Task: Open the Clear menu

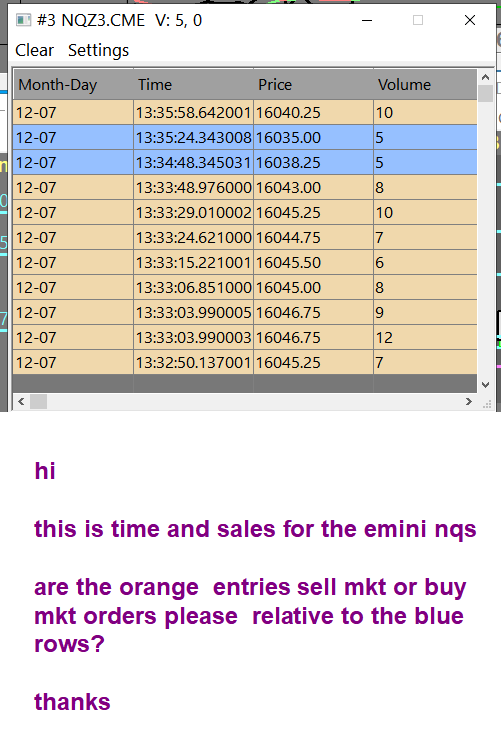Action: (x=34, y=50)
